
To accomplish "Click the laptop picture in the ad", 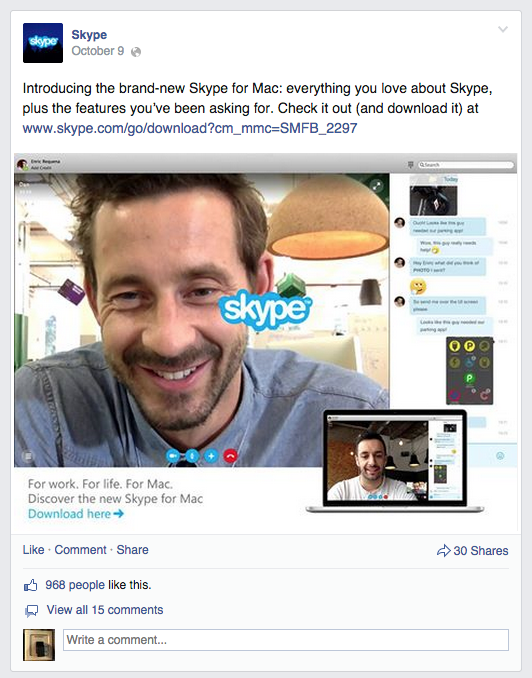I will click(394, 461).
